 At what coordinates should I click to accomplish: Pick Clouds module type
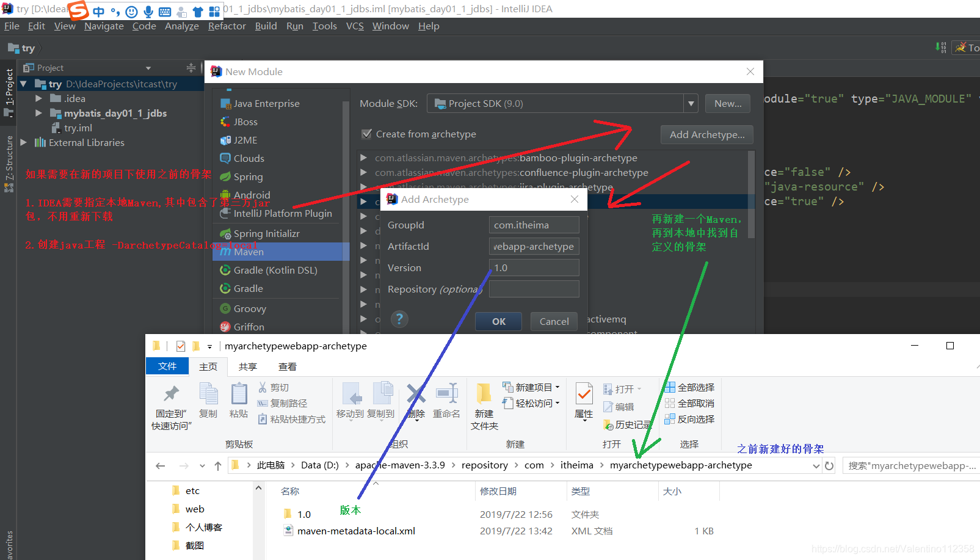click(242, 159)
